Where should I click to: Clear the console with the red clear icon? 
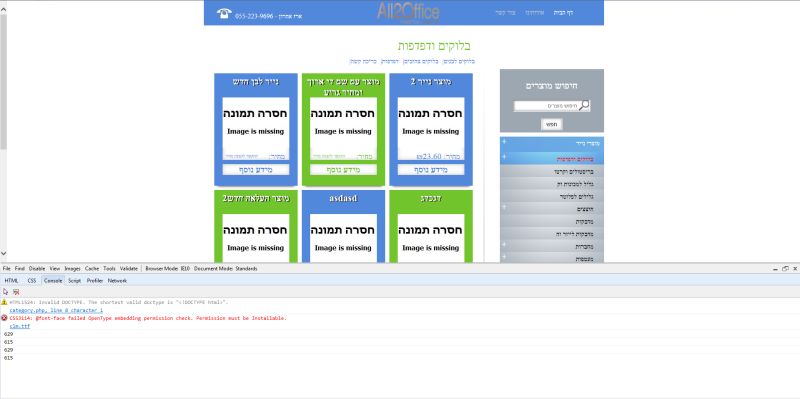(x=16, y=292)
